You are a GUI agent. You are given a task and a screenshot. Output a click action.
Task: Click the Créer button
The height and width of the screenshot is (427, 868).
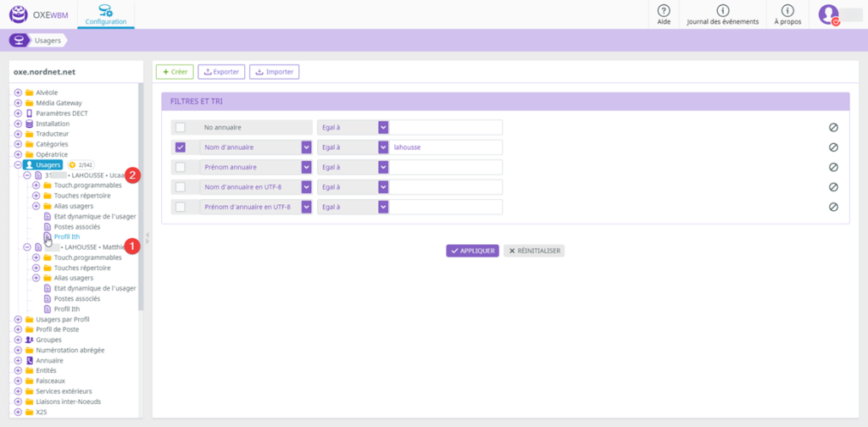click(175, 72)
